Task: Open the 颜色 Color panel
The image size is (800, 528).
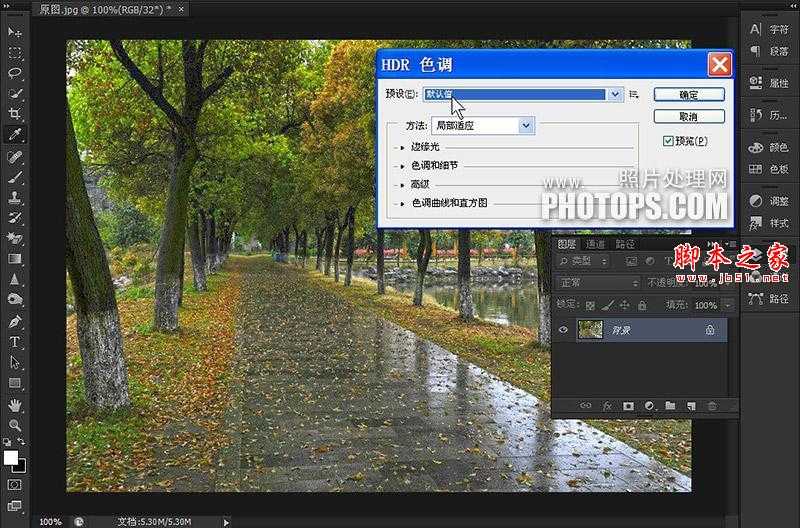Action: pos(770,147)
